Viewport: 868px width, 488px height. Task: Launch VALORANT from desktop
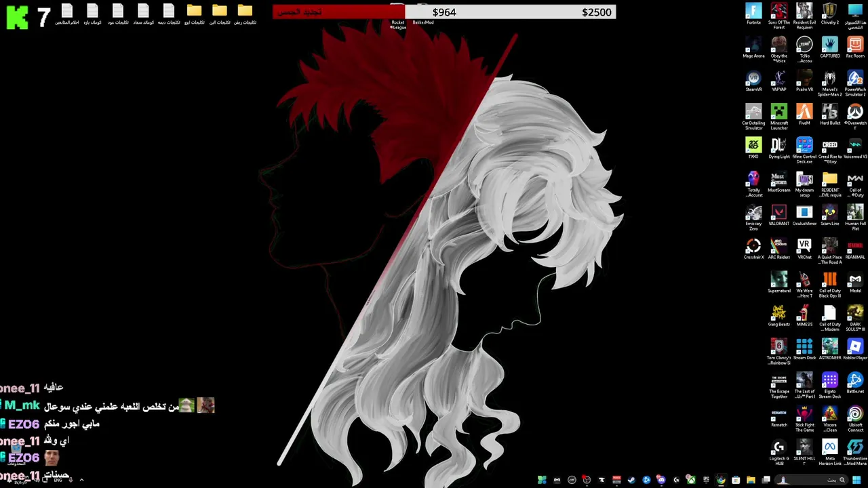pos(779,215)
